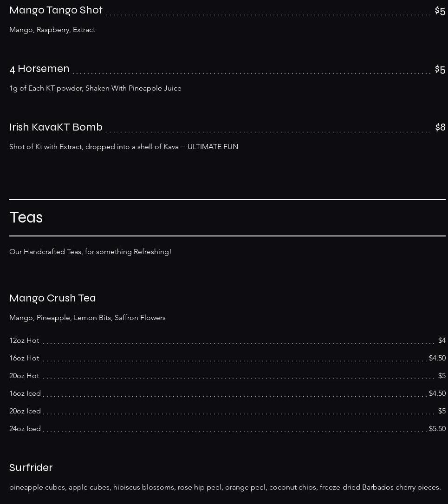Click the Saffron Flowers ingredients line
Screen dimensions: 448x504
(87, 318)
